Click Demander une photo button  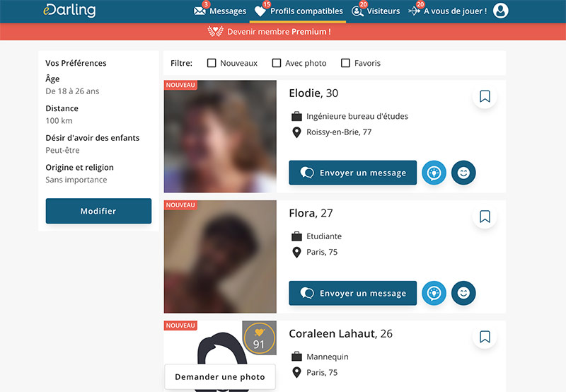point(220,377)
